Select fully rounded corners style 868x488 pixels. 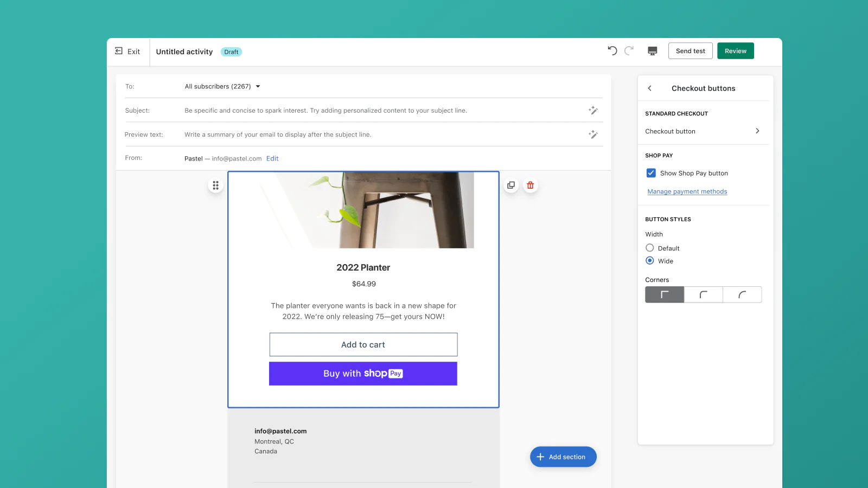point(742,294)
